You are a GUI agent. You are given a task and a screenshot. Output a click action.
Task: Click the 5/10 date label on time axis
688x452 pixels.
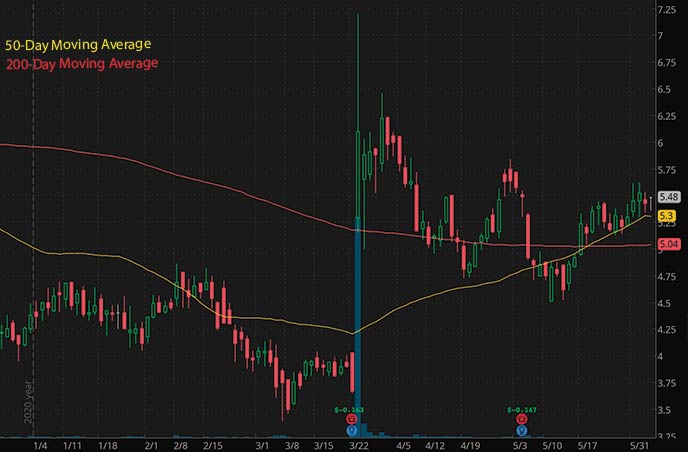pos(552,446)
